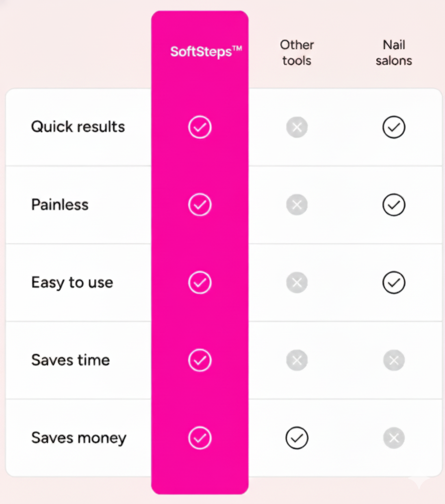Click Other tools X icon in Painless row
The width and height of the screenshot is (445, 504).
click(297, 205)
